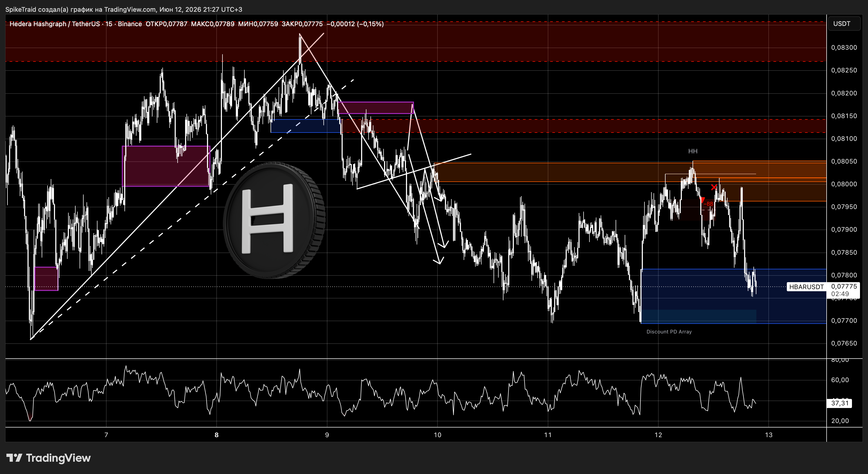Click the Hedera Hashgraph / TetherUS title
The height and width of the screenshot is (474, 868).
[54, 24]
